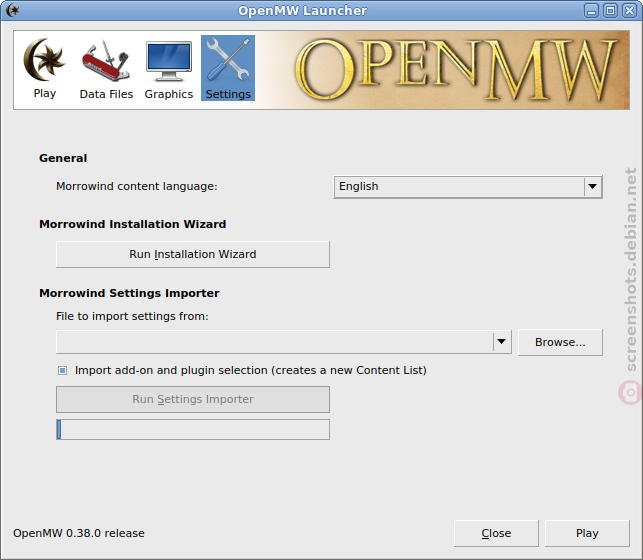The height and width of the screenshot is (560, 643).
Task: Click the OpenMW title bar app icon
Action: [x=13, y=10]
